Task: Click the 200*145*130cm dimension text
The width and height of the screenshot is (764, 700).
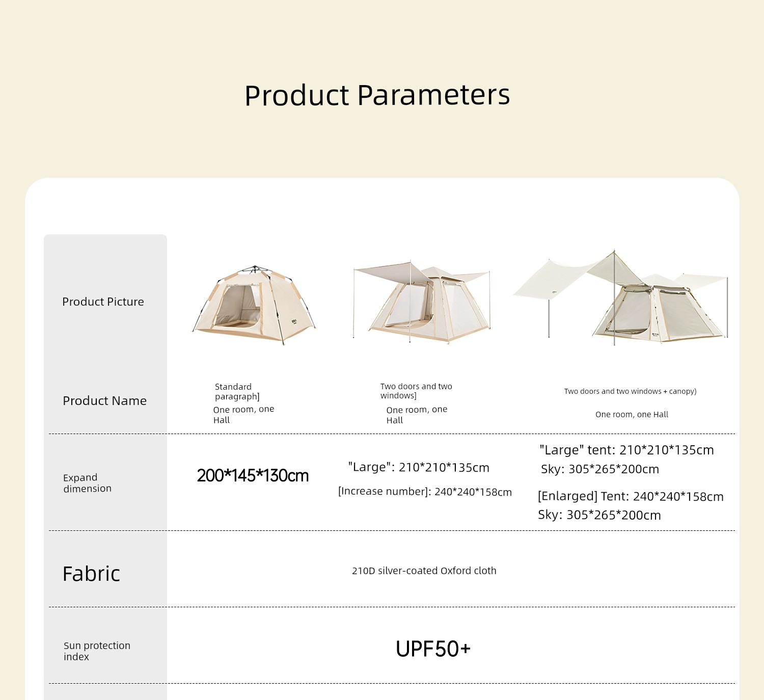Action: point(253,476)
